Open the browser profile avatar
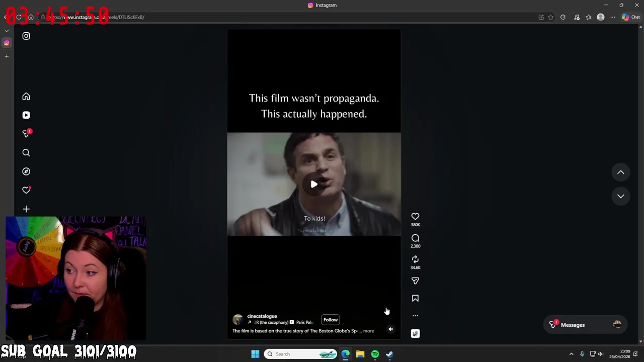This screenshot has height=362, width=644. coord(600,17)
